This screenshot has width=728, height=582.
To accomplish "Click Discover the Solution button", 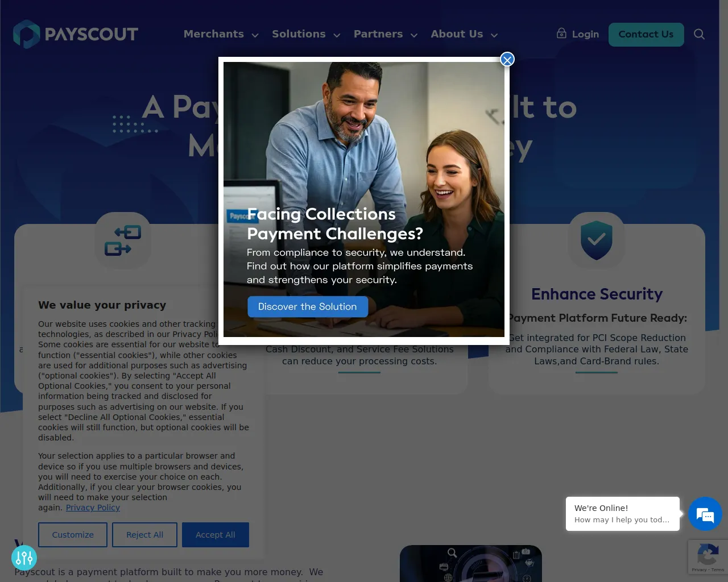I will pyautogui.click(x=308, y=307).
